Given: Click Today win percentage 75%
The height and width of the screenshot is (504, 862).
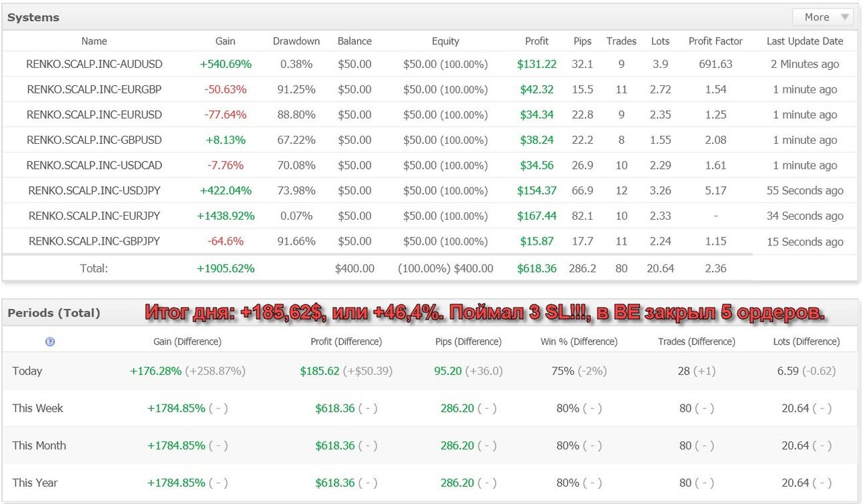Looking at the screenshot, I should pos(563,371).
